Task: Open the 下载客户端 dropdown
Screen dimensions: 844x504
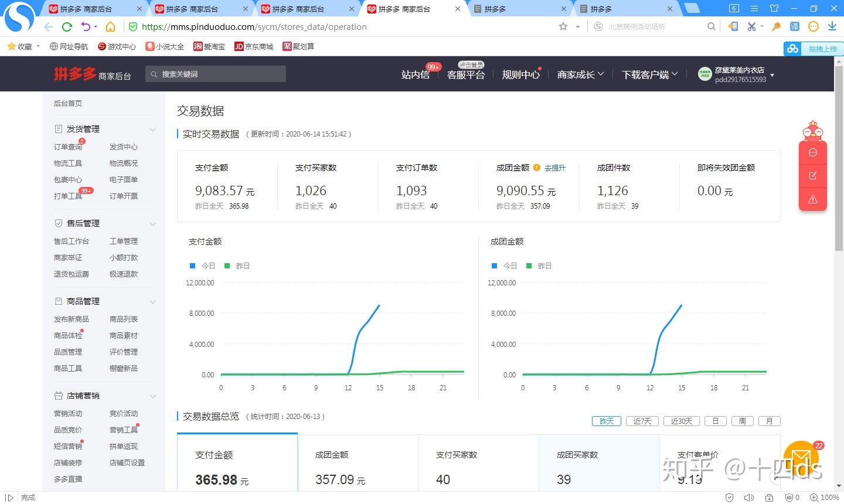Action: (x=650, y=74)
